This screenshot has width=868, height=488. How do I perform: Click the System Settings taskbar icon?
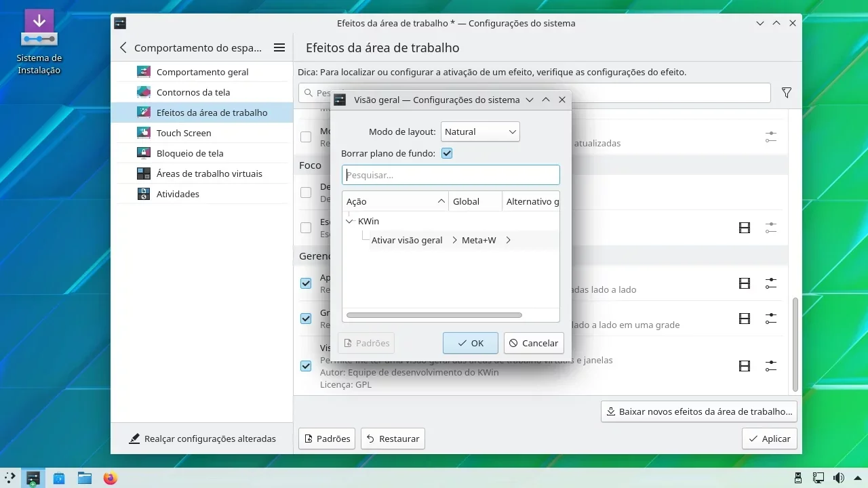coord(33,478)
